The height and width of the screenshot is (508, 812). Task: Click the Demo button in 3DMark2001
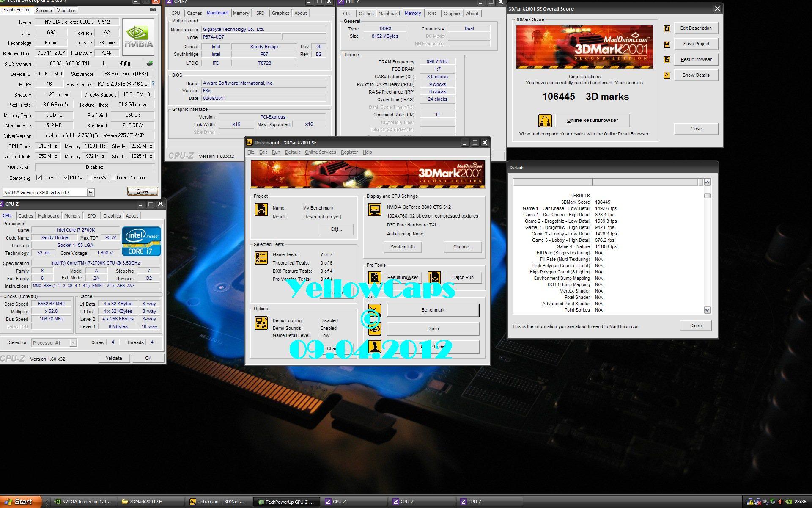coord(433,329)
